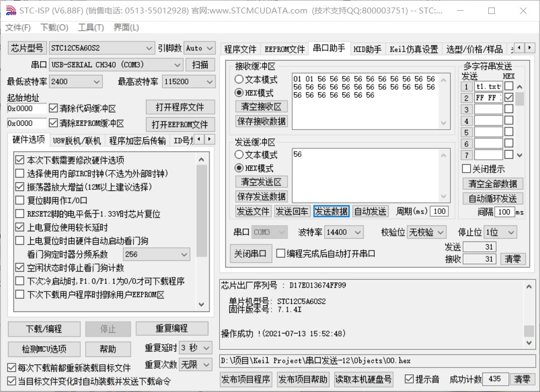Click 打开程序文件 button
Image resolution: width=540 pixels, height=392 pixels.
click(180, 108)
